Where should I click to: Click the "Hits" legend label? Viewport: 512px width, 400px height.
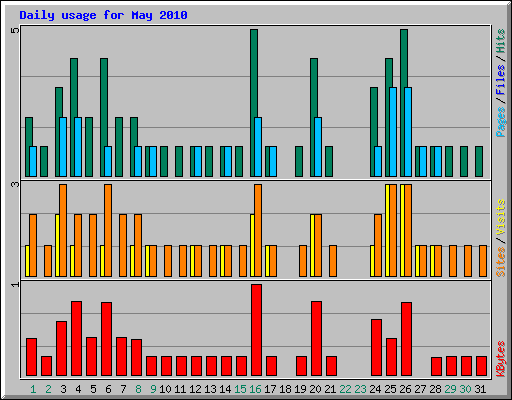(x=500, y=41)
